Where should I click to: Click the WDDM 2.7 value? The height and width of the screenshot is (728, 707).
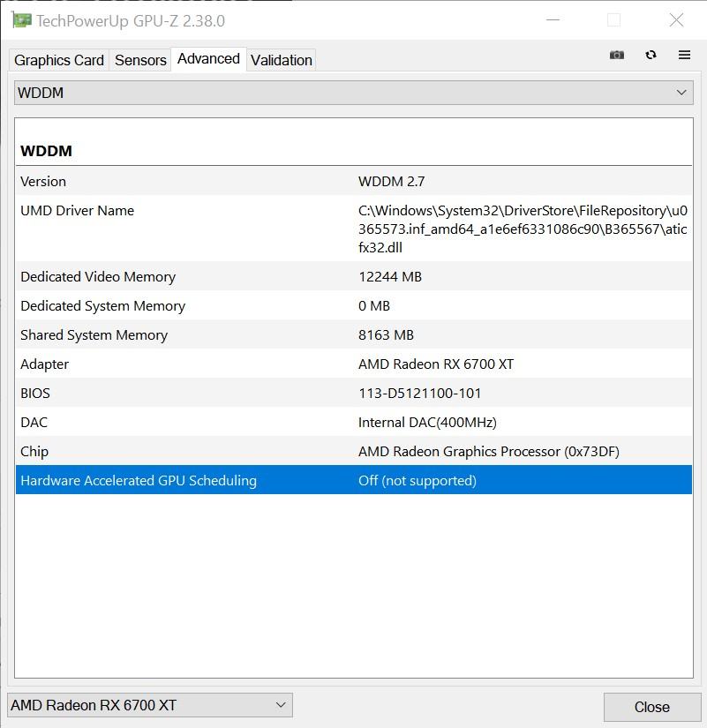pos(392,182)
